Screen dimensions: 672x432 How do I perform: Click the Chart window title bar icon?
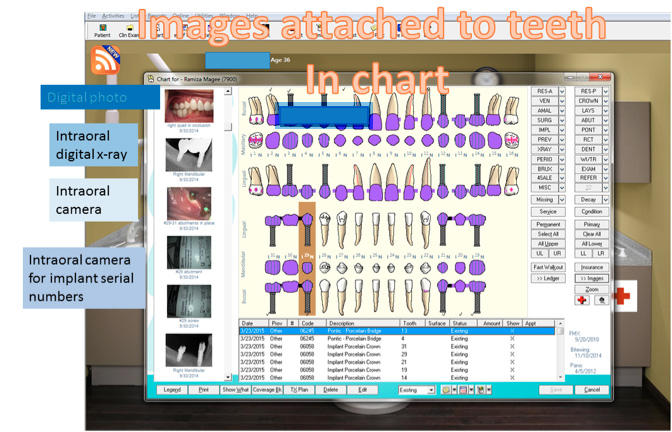151,78
